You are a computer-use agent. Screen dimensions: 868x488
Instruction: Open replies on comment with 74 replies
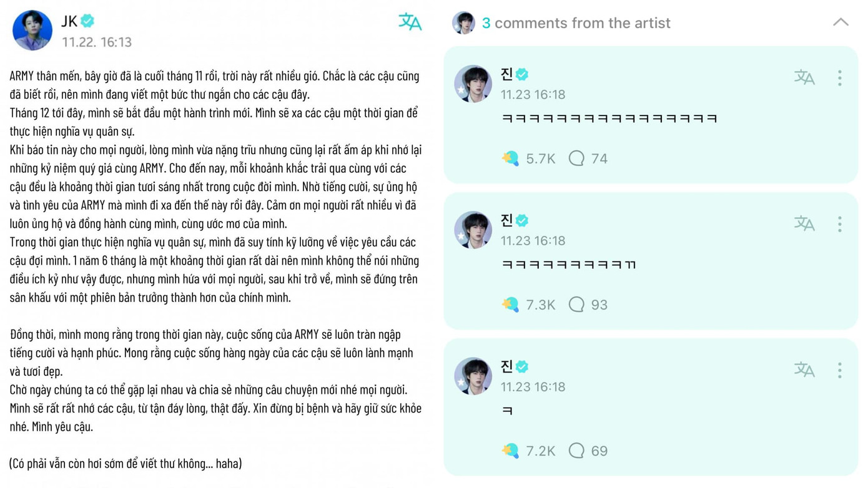[x=576, y=159]
